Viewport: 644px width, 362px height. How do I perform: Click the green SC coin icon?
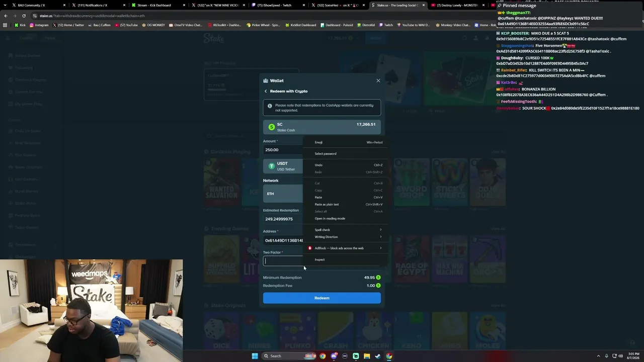[272, 127]
